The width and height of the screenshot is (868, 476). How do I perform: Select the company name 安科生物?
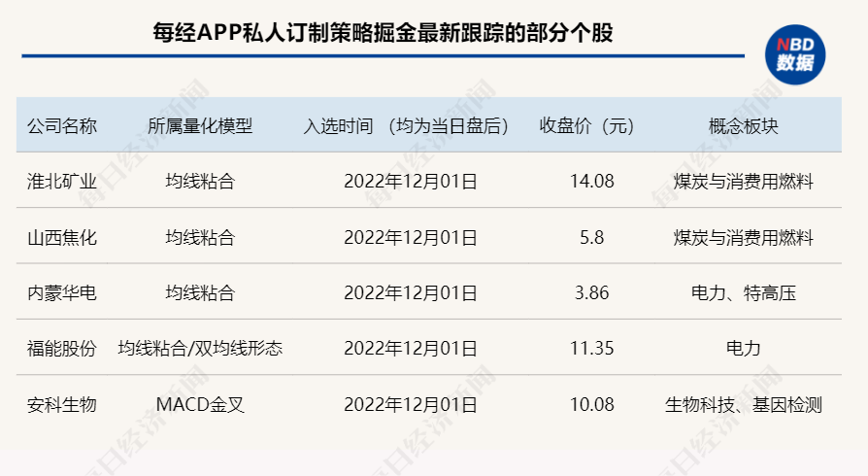tap(62, 404)
